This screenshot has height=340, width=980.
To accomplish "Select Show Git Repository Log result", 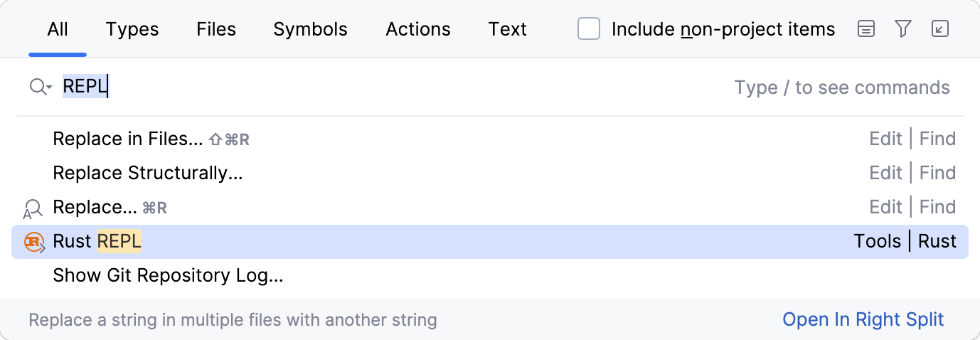I will [168, 275].
